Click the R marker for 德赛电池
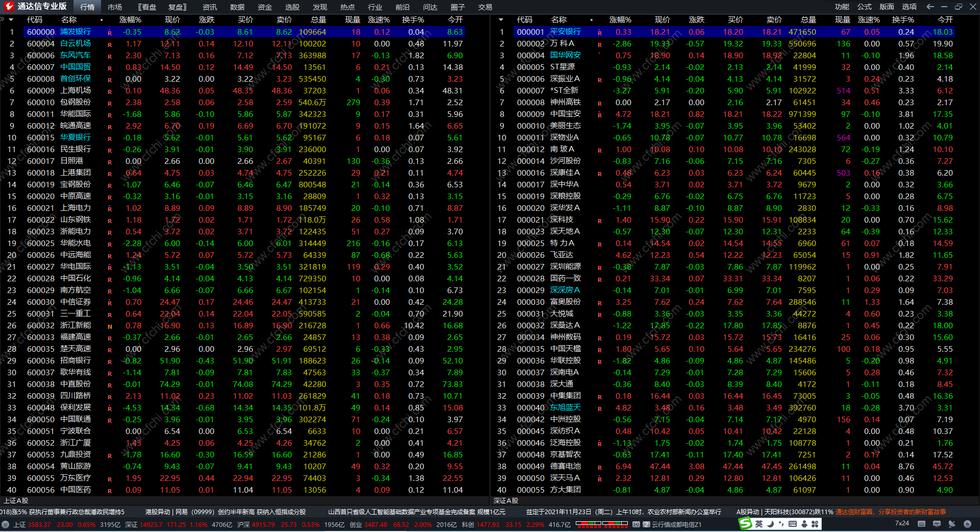This screenshot has width=980, height=532. coord(600,467)
